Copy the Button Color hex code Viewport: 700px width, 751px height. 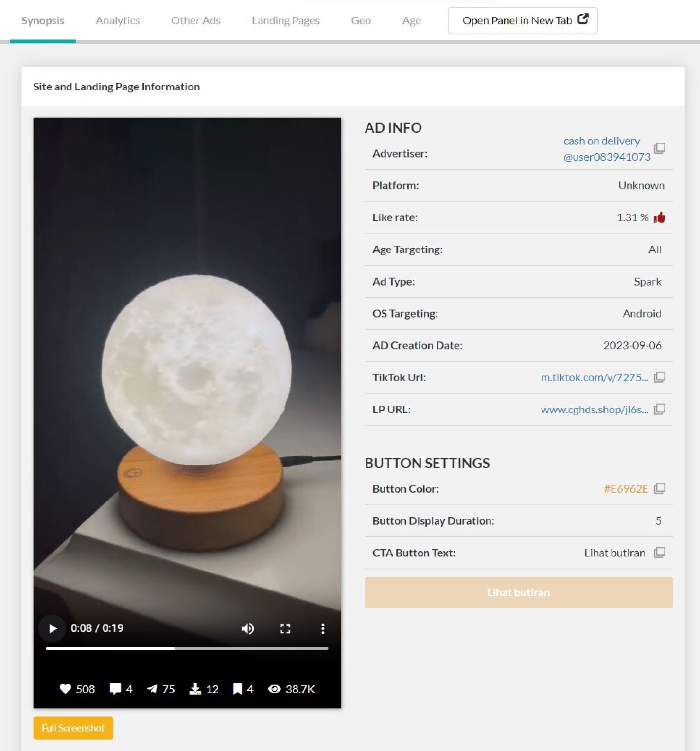click(x=659, y=489)
